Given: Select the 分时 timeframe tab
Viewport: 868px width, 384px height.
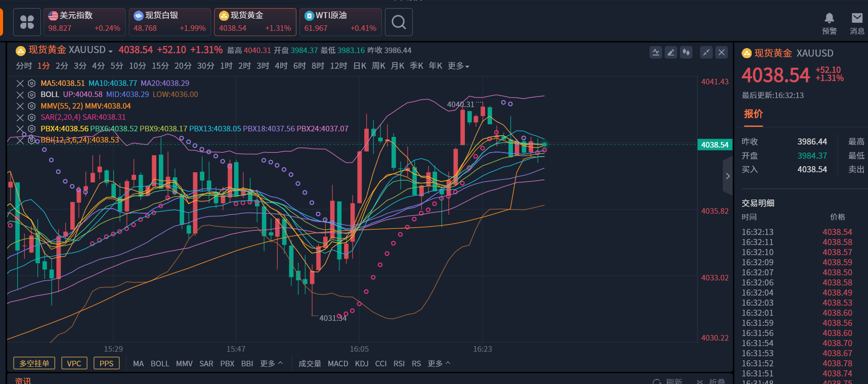Looking at the screenshot, I should (24, 66).
